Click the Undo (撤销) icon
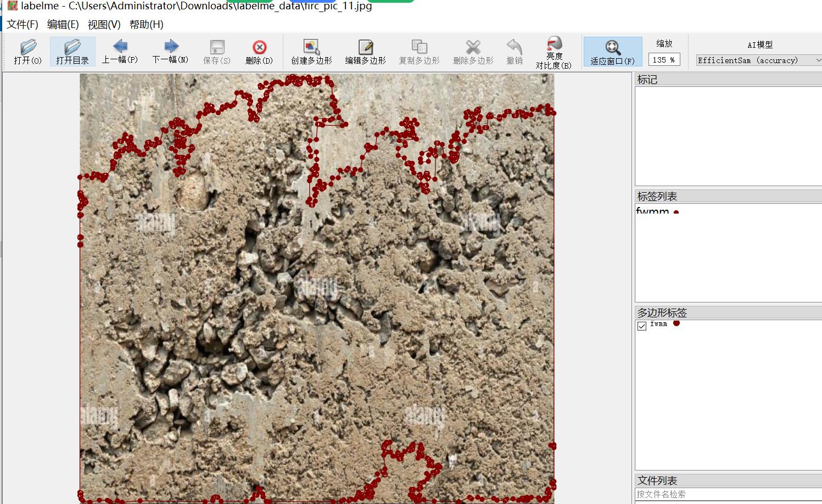This screenshot has height=504, width=822. [515, 52]
